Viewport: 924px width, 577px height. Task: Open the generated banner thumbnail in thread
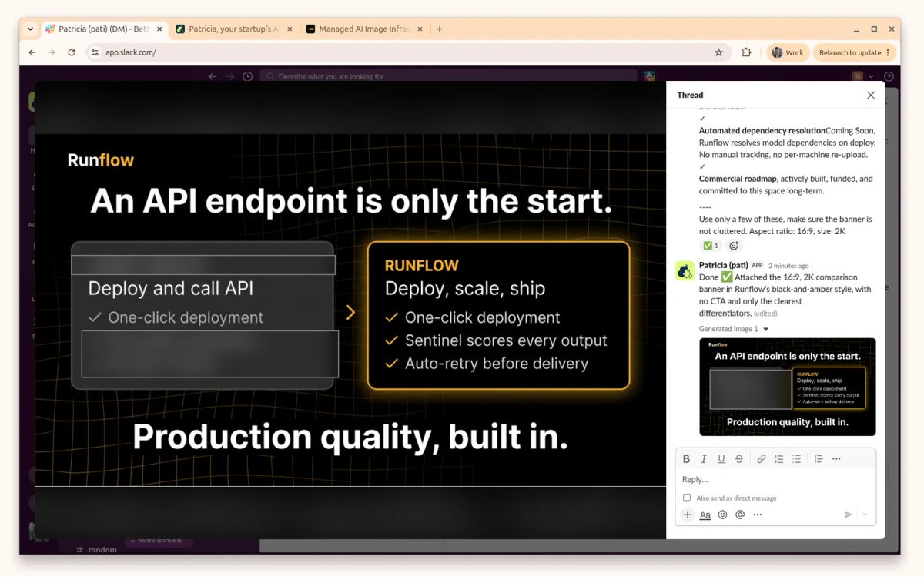point(787,387)
